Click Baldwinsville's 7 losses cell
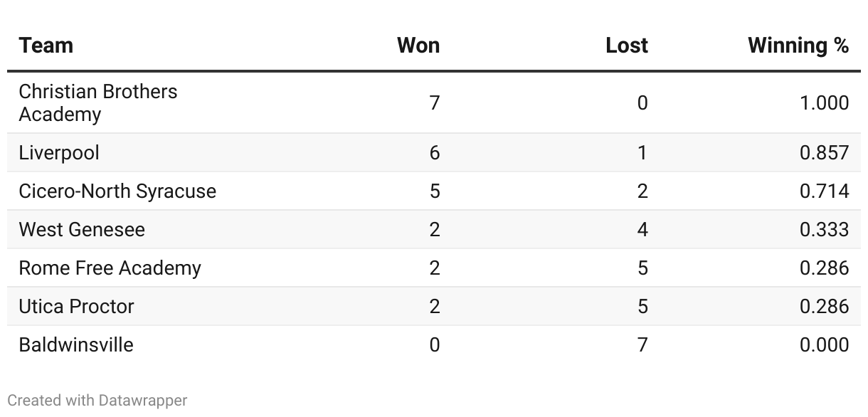The height and width of the screenshot is (417, 868). (x=642, y=345)
